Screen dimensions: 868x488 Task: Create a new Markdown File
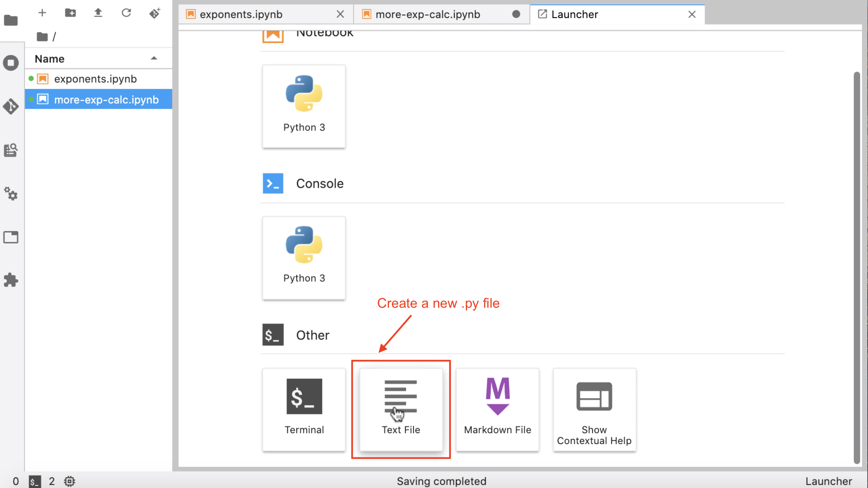497,409
